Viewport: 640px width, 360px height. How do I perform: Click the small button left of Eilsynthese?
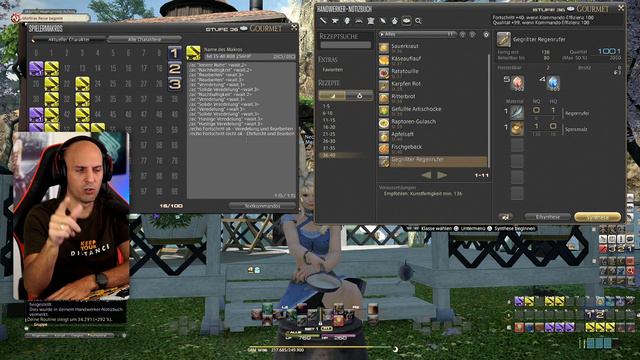click(505, 217)
